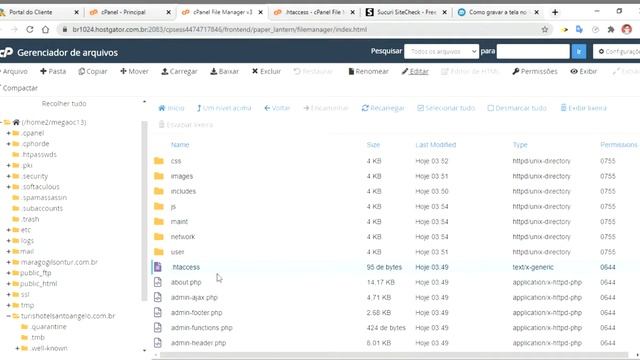Select the .trash folder in tree

click(30, 219)
